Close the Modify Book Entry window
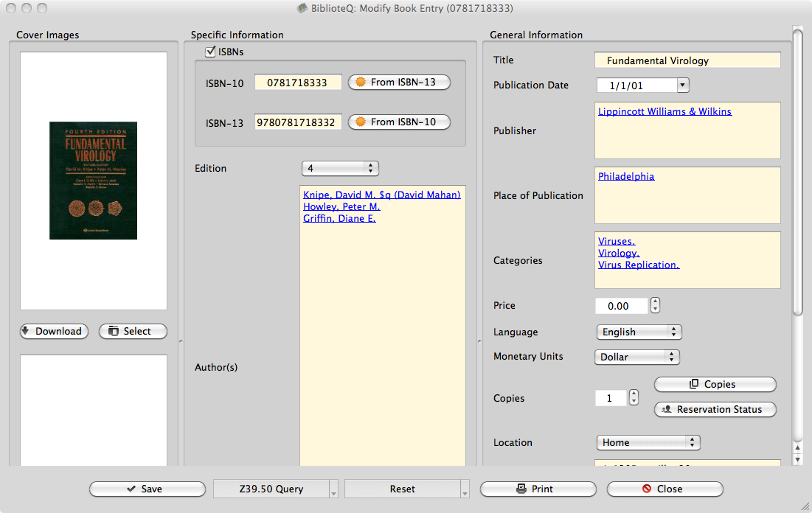The width and height of the screenshot is (812, 513). click(x=664, y=489)
